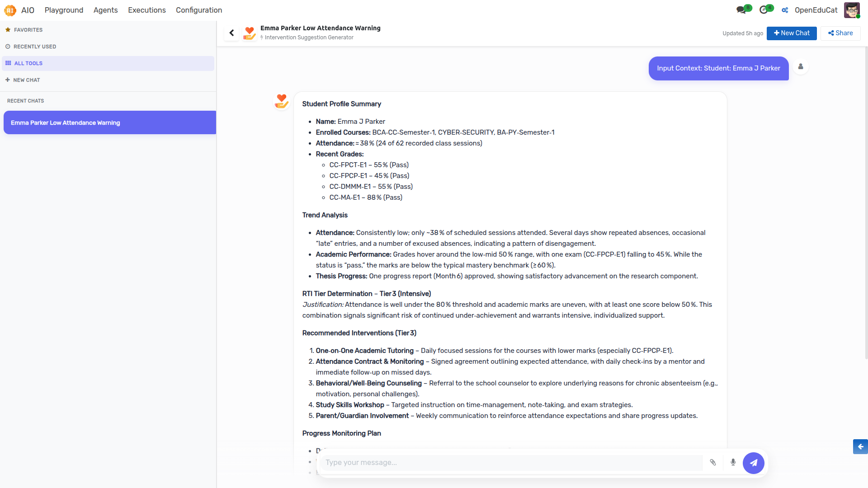Open the Agents menu

coord(105,10)
